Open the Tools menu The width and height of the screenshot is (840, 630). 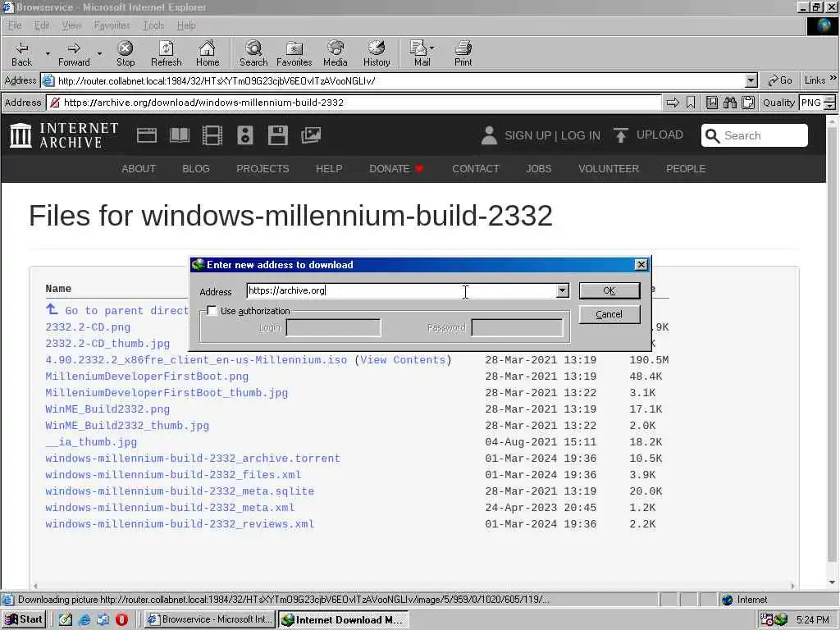click(153, 25)
